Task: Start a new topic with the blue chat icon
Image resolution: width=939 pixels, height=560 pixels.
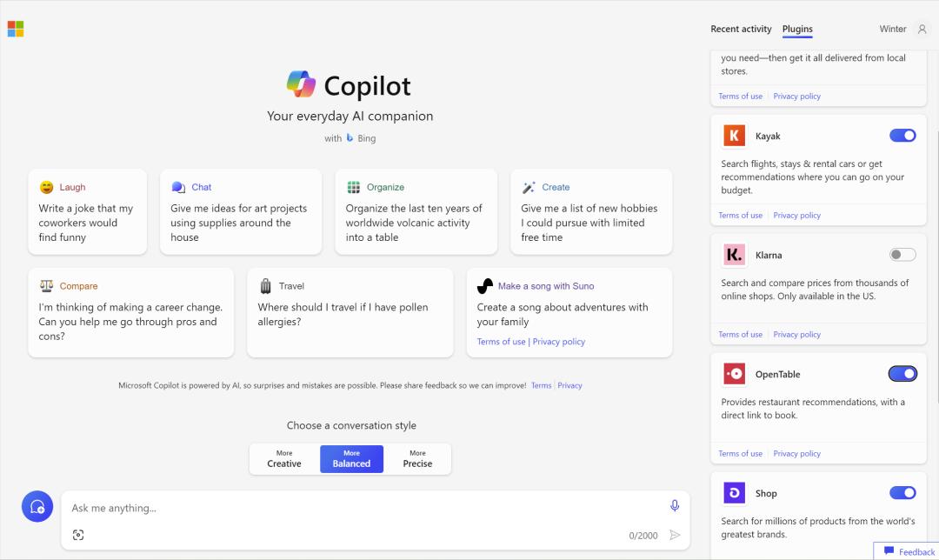Action: (37, 506)
